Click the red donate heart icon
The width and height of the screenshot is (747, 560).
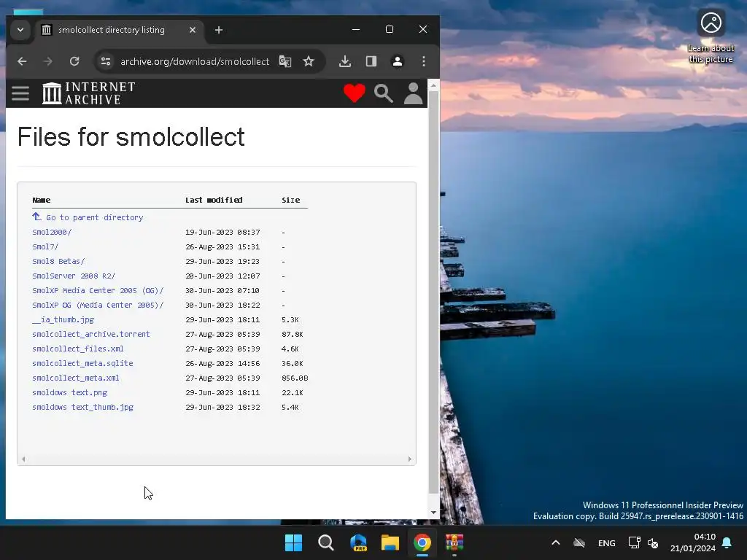point(355,93)
